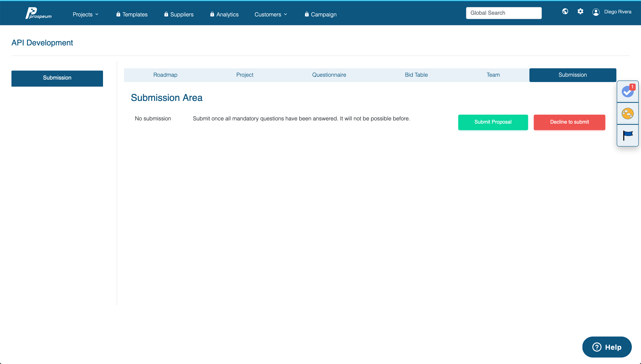The width and height of the screenshot is (641, 364).
Task: Open the checkmark tasks widget with badge
Action: point(627,92)
